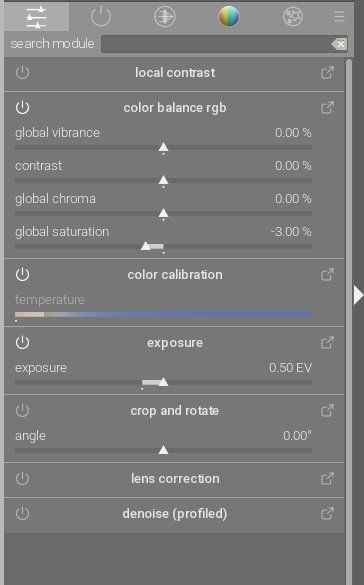Click into the search module input box
Screen dimensions: 364x585
pyautogui.click(x=216, y=44)
